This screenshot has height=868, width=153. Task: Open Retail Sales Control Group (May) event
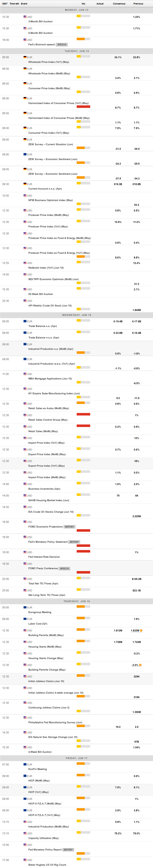point(48,420)
